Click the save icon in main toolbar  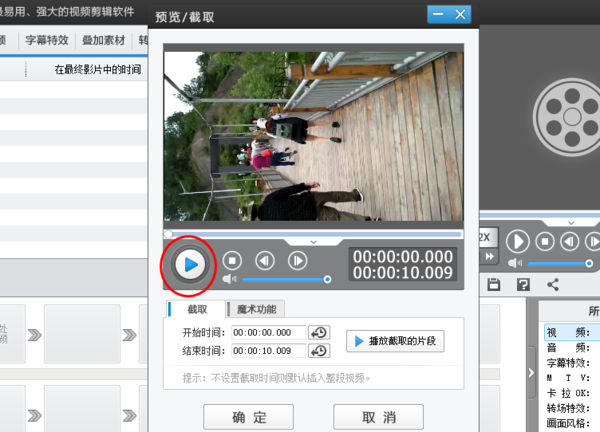493,285
